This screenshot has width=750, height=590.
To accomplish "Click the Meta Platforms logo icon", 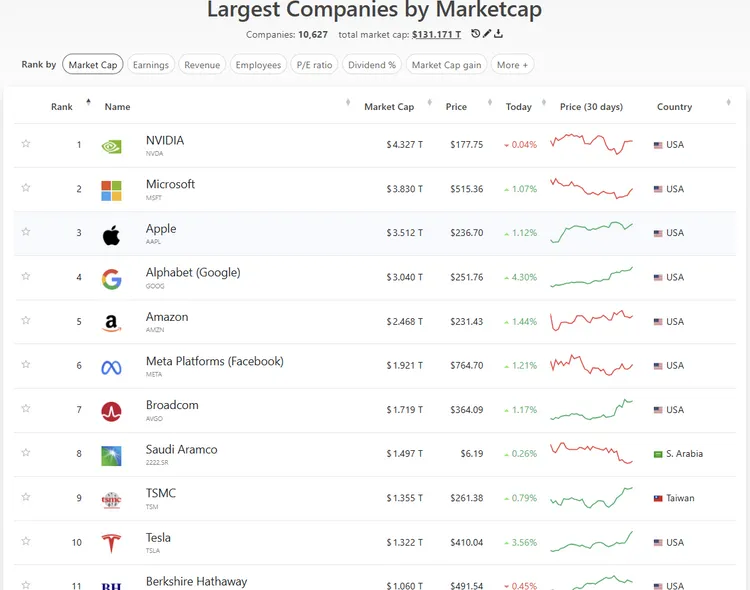I will 111,367.
